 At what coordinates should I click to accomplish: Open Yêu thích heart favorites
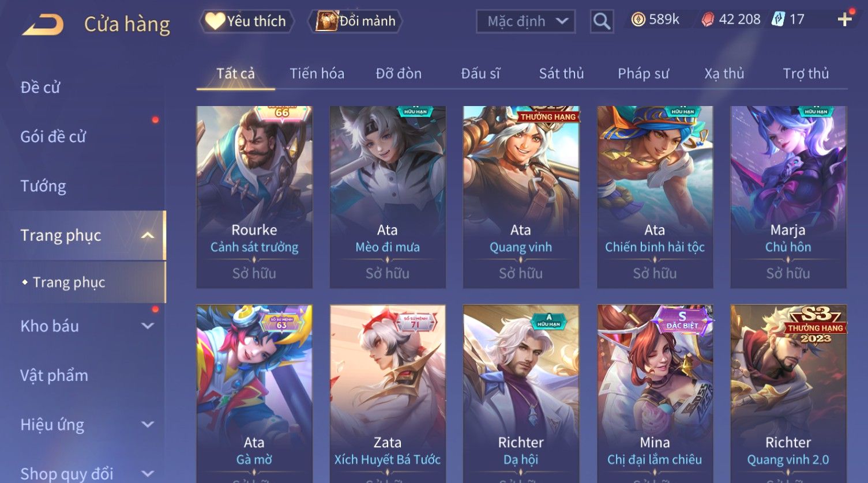(246, 21)
